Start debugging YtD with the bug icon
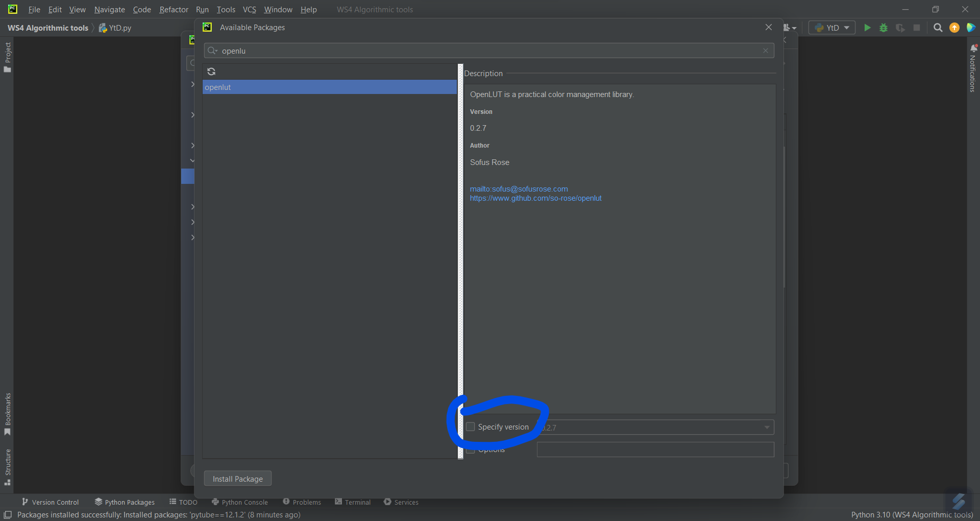 pos(884,28)
